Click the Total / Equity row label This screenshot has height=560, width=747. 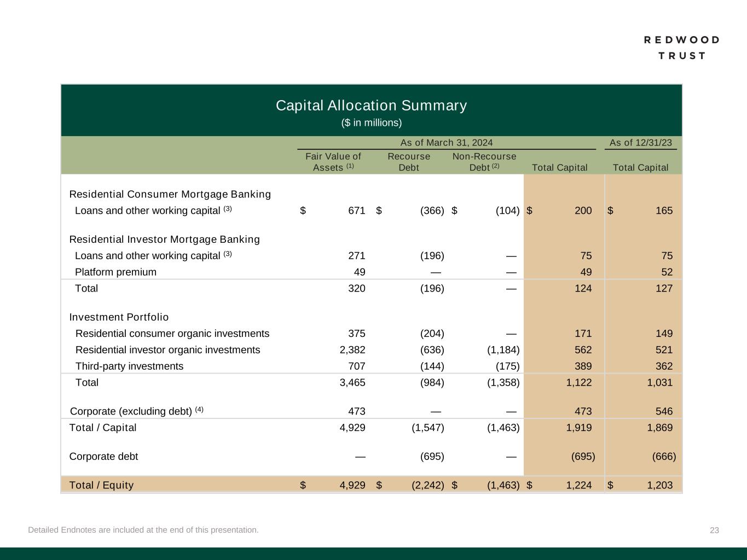tap(101, 485)
